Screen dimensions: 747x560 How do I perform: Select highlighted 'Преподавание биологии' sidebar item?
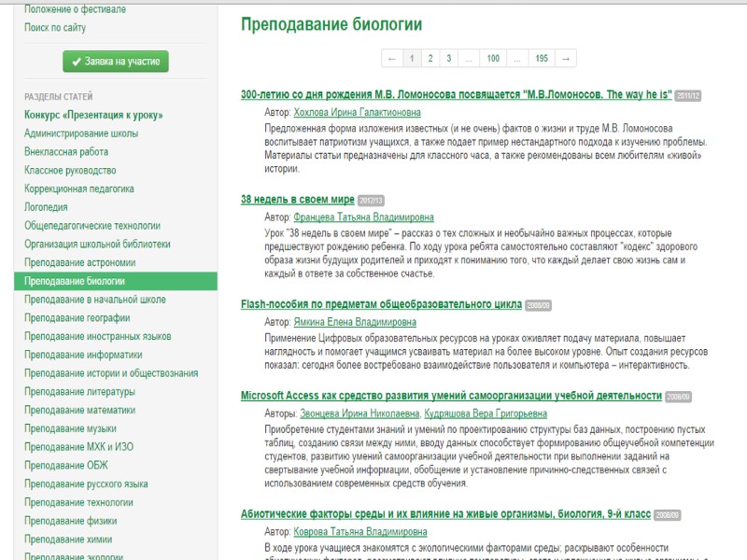point(116,282)
